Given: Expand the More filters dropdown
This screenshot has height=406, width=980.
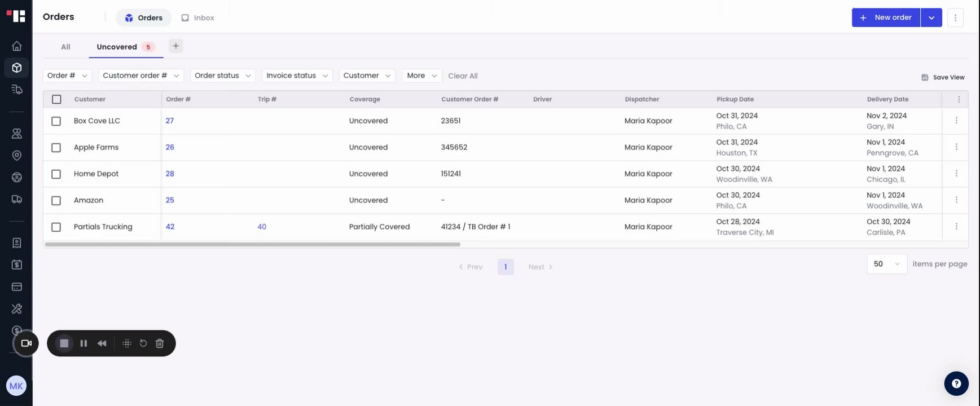Looking at the screenshot, I should tap(422, 76).
